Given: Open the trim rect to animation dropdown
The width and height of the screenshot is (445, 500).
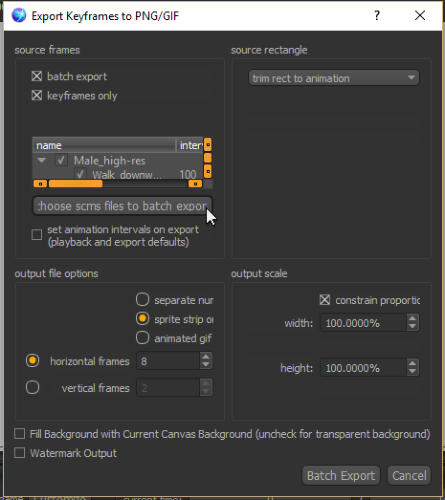Looking at the screenshot, I should pos(334,78).
